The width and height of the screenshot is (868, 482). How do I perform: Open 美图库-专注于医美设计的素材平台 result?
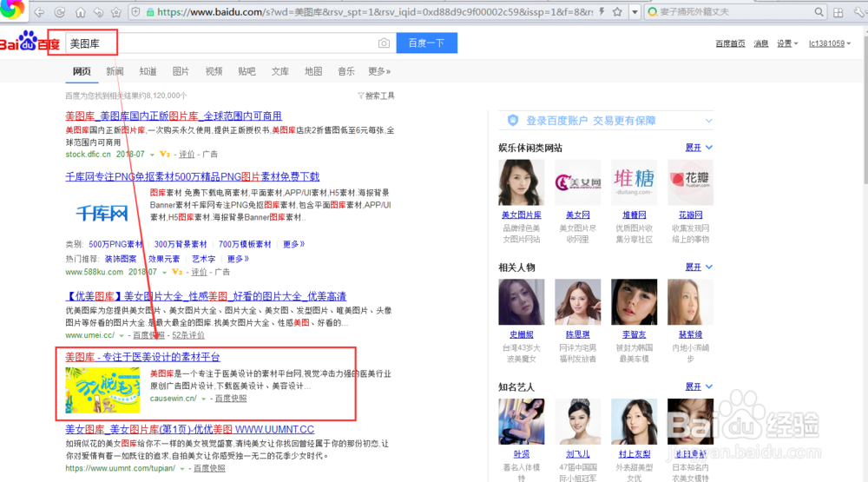point(143,357)
